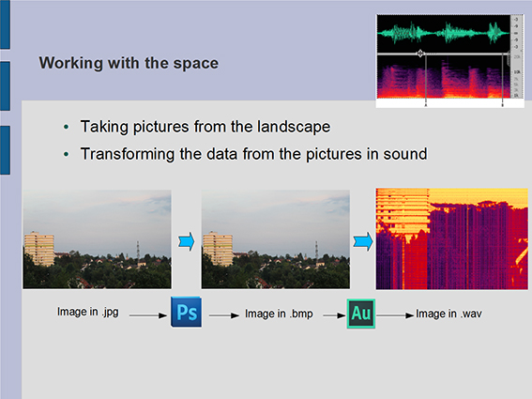Select the left landscape photo thumbnail
The width and height of the screenshot is (532, 399).
[x=97, y=239]
